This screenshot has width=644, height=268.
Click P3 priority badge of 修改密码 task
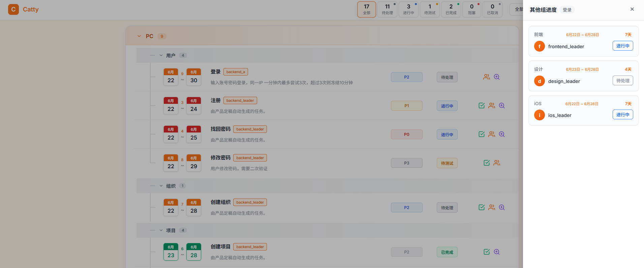[407, 163]
